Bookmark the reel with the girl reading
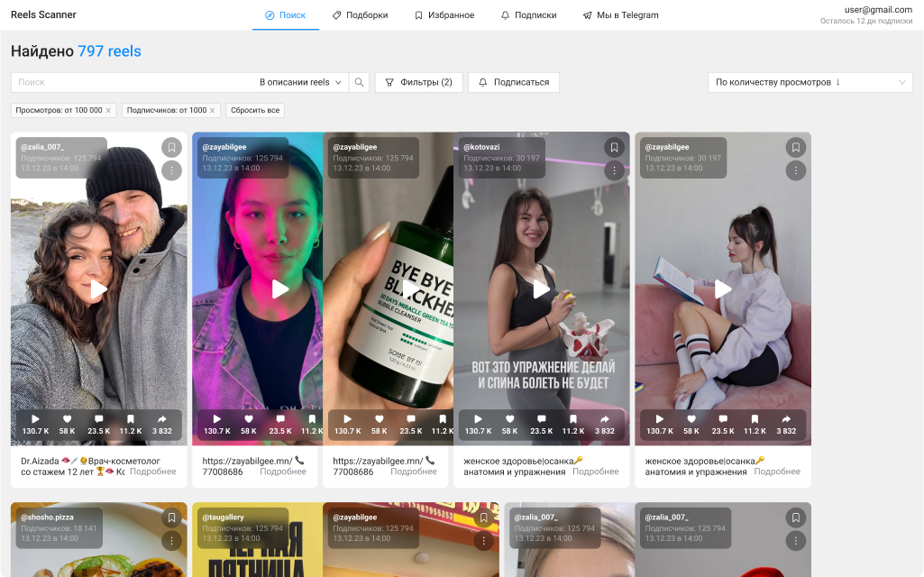The width and height of the screenshot is (924, 577). [795, 147]
